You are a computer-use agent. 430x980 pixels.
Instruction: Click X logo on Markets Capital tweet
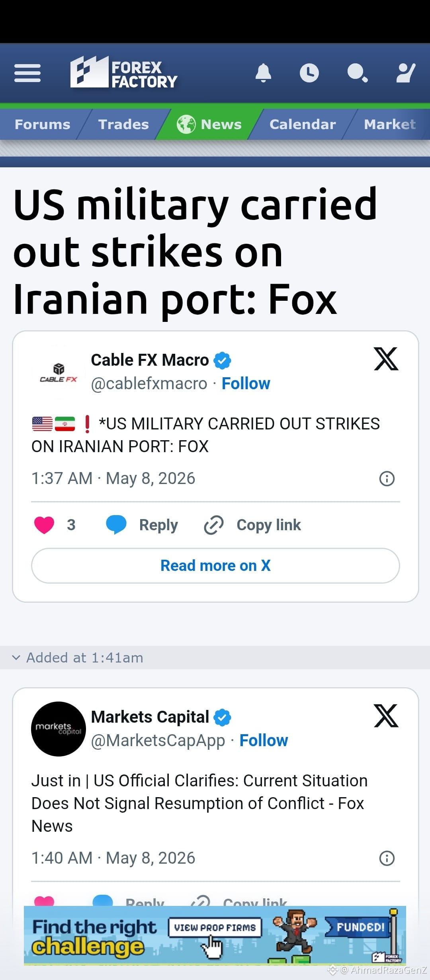coord(386,716)
